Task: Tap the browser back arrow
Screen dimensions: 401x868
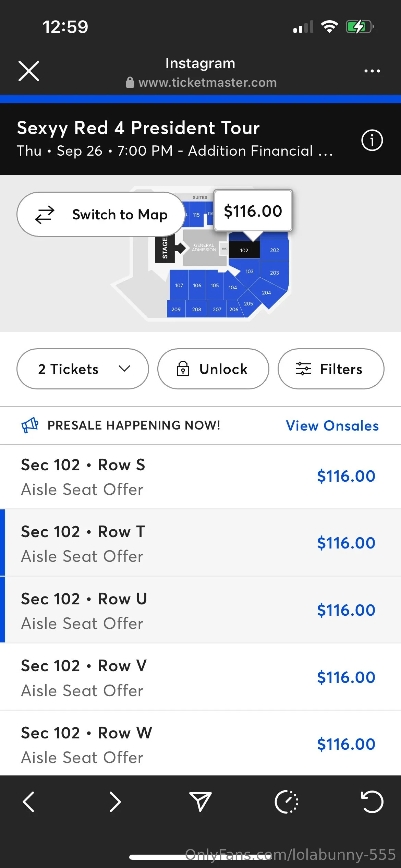Action: pos(28,802)
